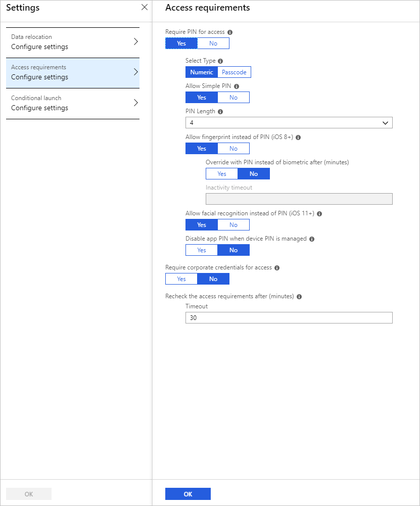Set Require corporate credentials to Yes
This screenshot has width=420, height=506.
[181, 279]
